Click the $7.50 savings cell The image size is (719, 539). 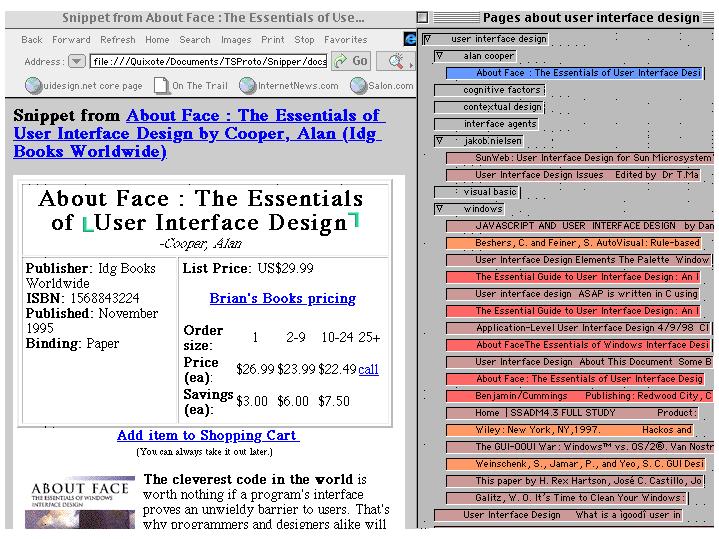tap(334, 401)
